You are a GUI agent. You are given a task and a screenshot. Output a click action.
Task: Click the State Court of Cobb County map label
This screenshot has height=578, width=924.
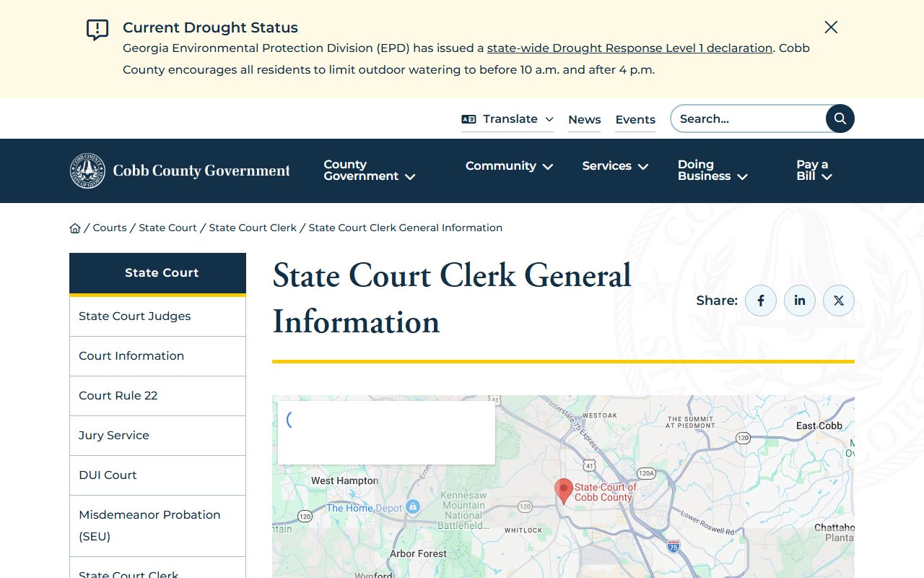pyautogui.click(x=605, y=492)
